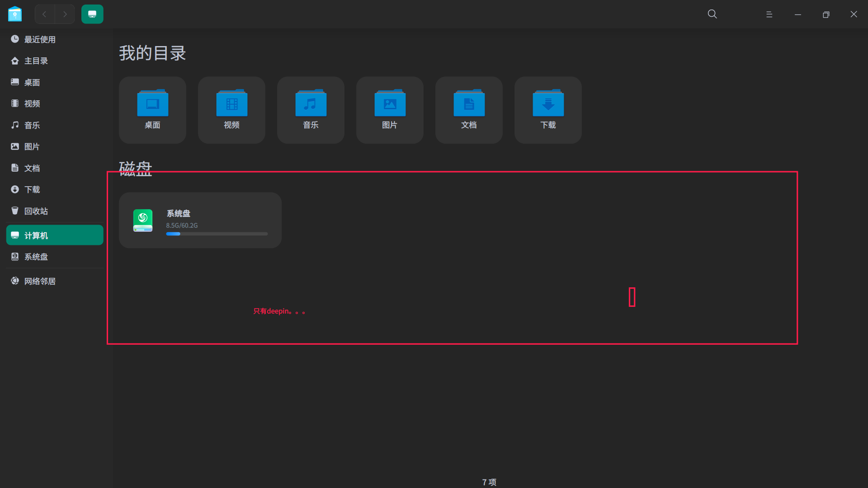Select 主目录 home in sidebar

(36, 61)
